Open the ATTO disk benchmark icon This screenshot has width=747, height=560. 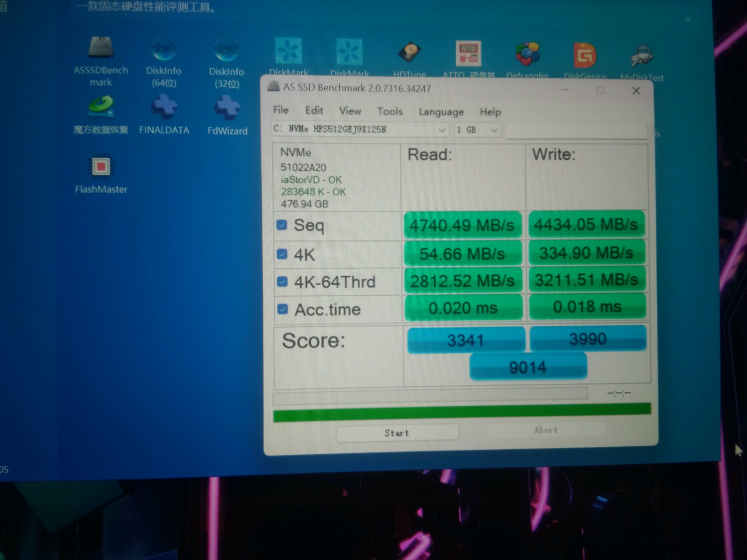click(468, 54)
